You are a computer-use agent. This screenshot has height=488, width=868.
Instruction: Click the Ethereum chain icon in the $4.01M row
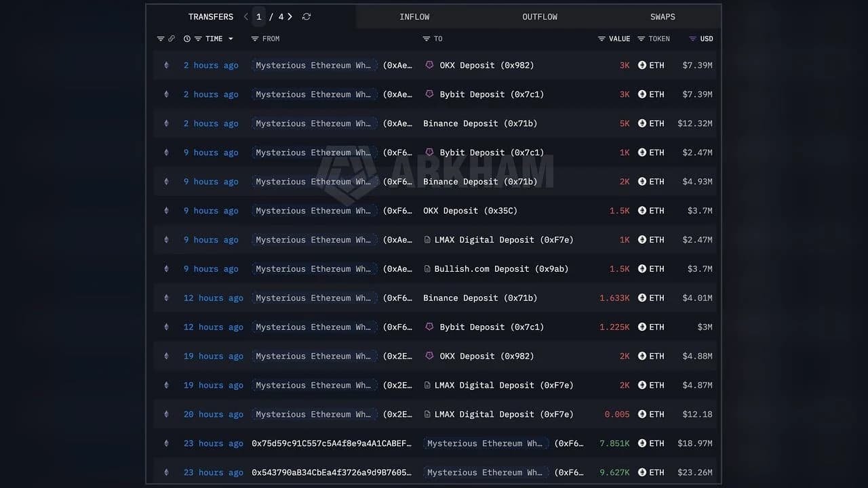[166, 298]
